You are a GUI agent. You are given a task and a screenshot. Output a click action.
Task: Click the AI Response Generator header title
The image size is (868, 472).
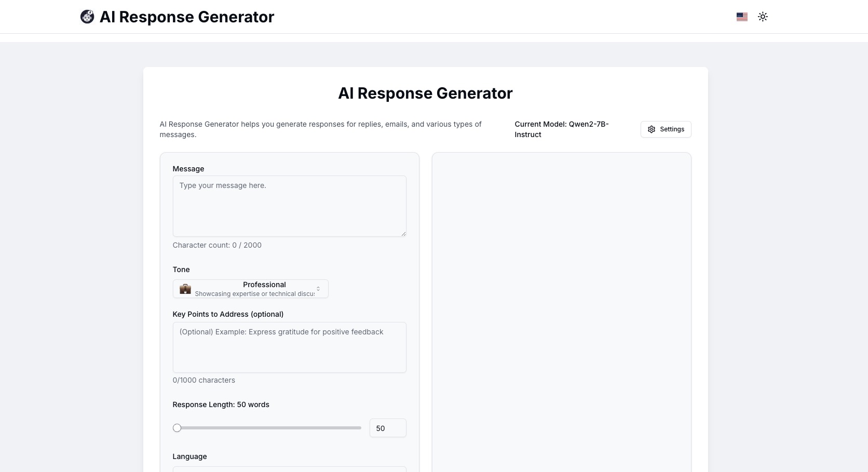pyautogui.click(x=186, y=17)
